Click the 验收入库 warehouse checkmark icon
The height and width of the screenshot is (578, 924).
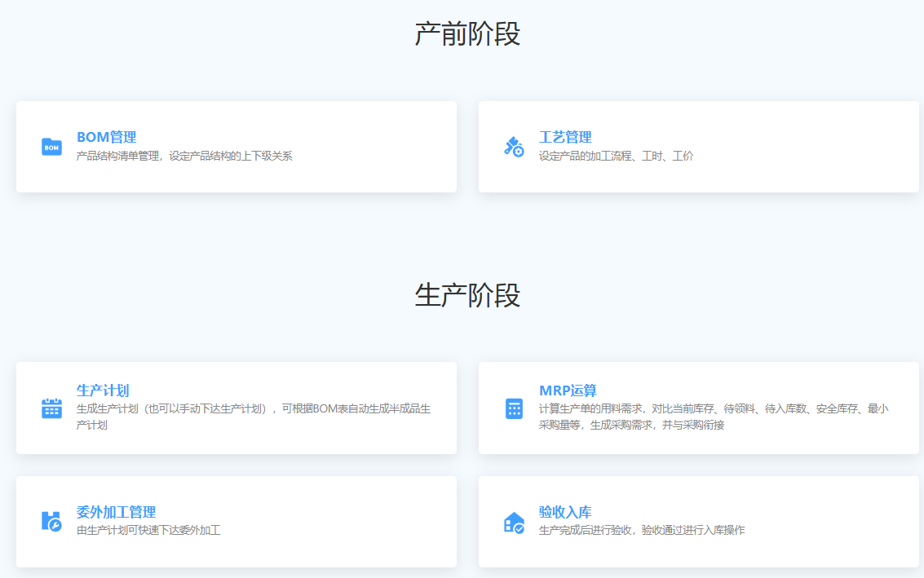coord(514,522)
